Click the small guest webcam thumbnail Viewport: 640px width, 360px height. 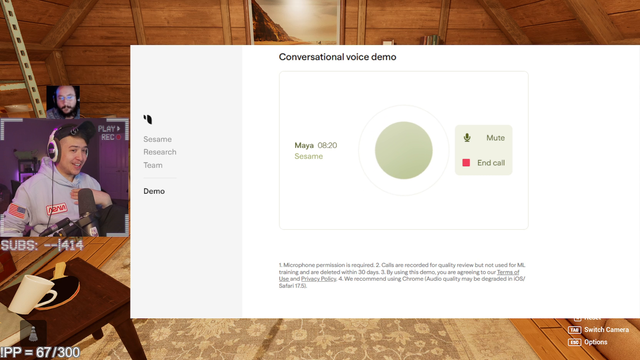pyautogui.click(x=63, y=102)
